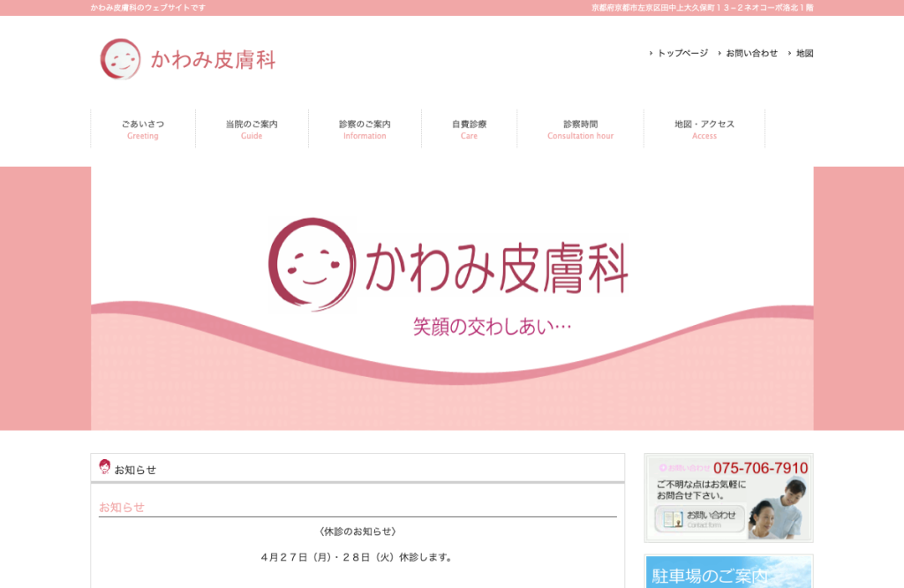This screenshot has height=588, width=904.
Task: Open the 駐車場のご案内 banner
Action: point(728,572)
